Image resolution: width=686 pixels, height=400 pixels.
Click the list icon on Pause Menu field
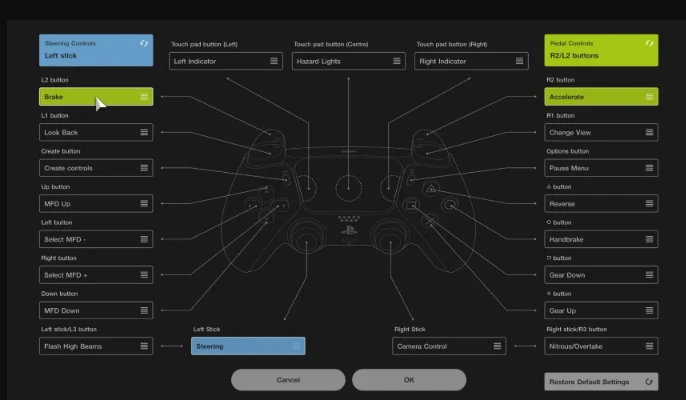click(x=649, y=168)
